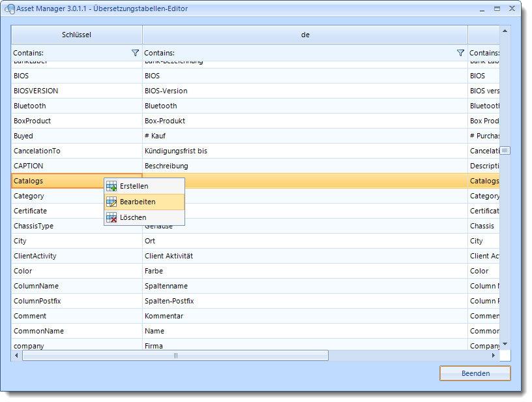Choose Bearbeiten from the context menu
This screenshot has height=402, width=532.
(x=145, y=202)
